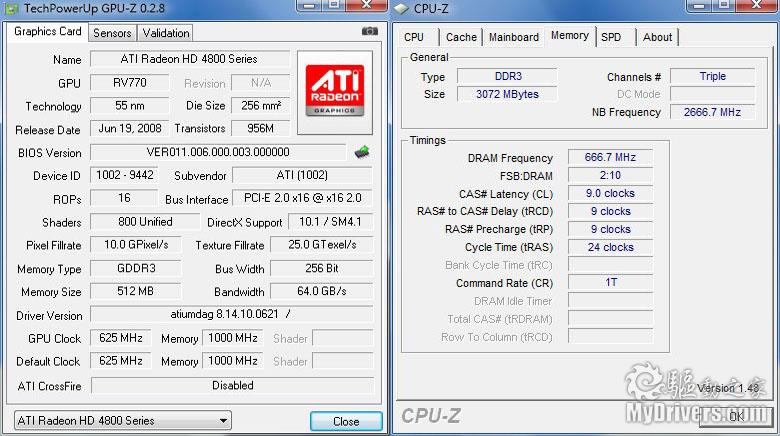The width and height of the screenshot is (780, 436).
Task: Click the Channels # value Triple
Action: (x=712, y=76)
